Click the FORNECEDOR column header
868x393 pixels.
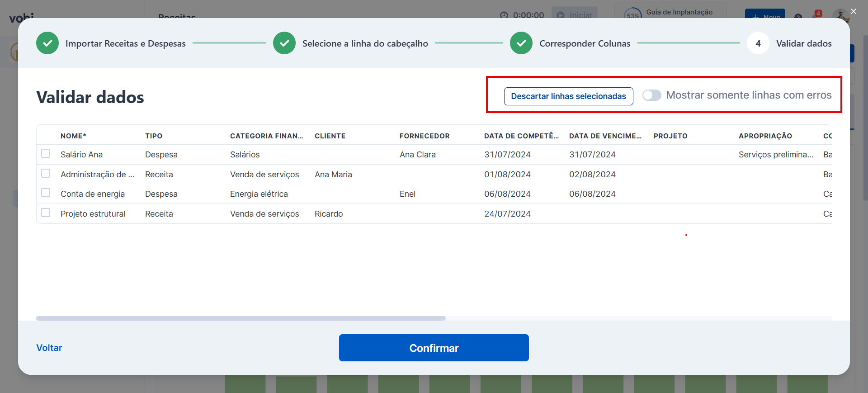[x=425, y=136]
